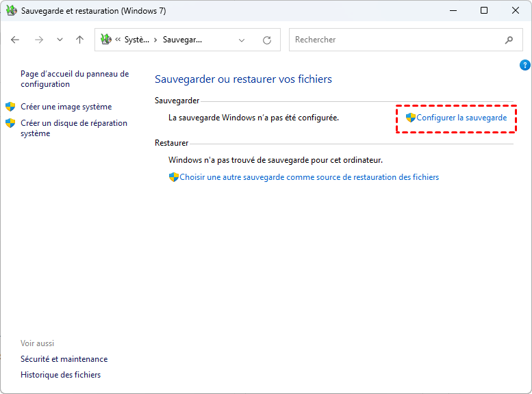This screenshot has height=394, width=532.
Task: Choisir une autre sauvegarde comme source link
Action: (x=309, y=177)
